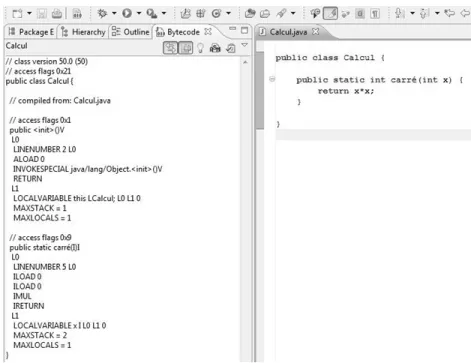
Task: Open the New Java Class dropdown arrow
Action: pyautogui.click(x=229, y=13)
